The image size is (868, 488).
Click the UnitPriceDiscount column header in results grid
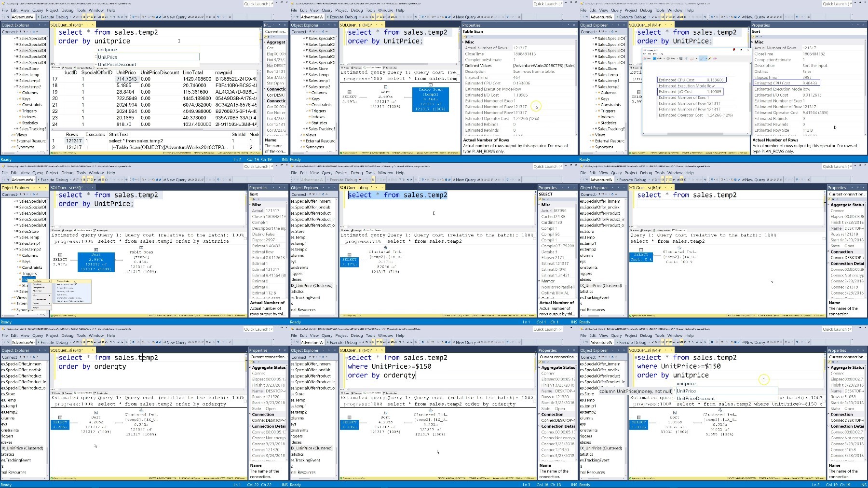click(x=160, y=72)
